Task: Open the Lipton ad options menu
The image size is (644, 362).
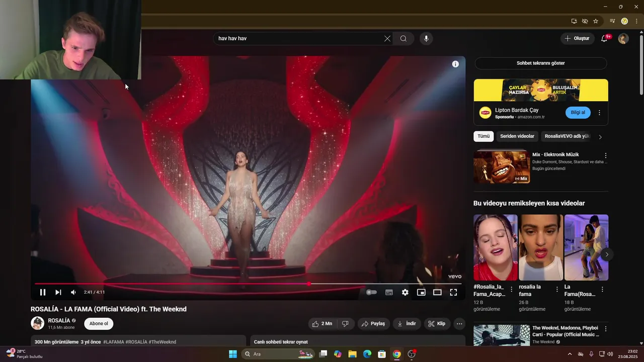Action: (x=599, y=113)
